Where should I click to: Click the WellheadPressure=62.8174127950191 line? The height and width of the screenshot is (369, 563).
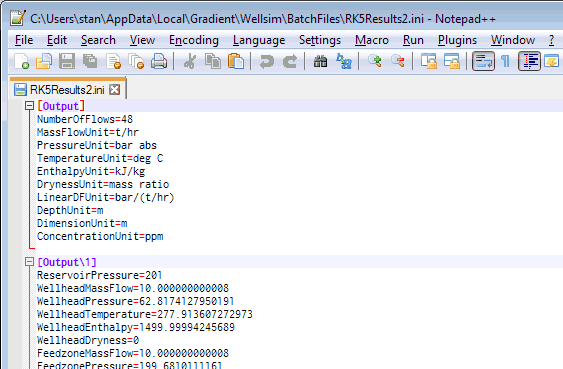coord(135,301)
